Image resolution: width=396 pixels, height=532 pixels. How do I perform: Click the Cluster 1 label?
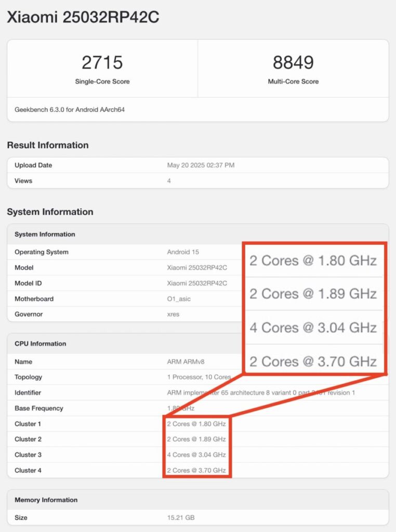pos(28,424)
